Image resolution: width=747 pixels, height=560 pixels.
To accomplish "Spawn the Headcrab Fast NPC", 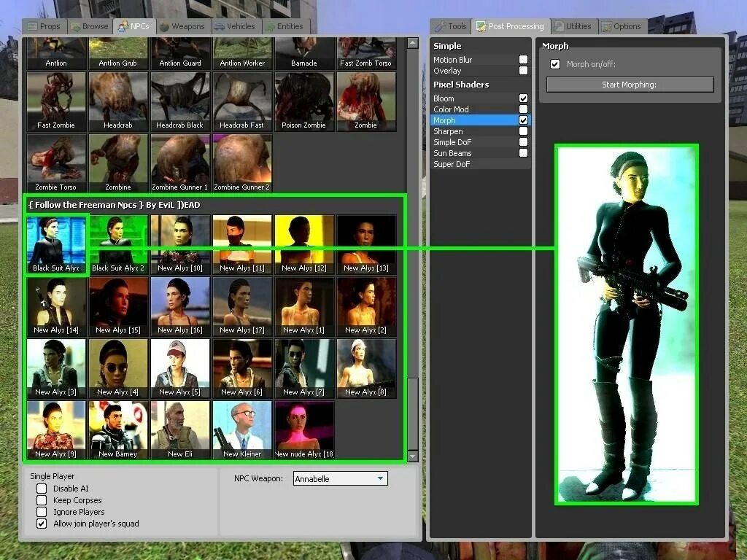I will [x=242, y=102].
